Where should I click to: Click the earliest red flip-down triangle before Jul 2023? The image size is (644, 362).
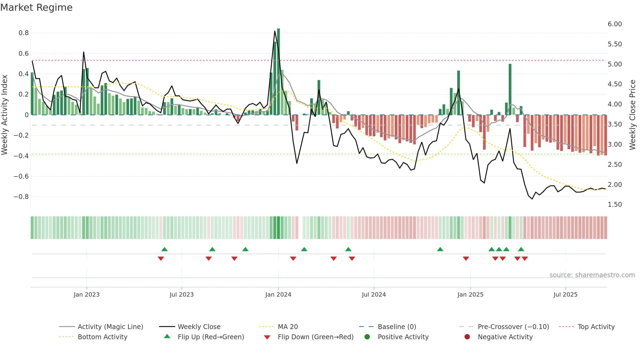(161, 258)
